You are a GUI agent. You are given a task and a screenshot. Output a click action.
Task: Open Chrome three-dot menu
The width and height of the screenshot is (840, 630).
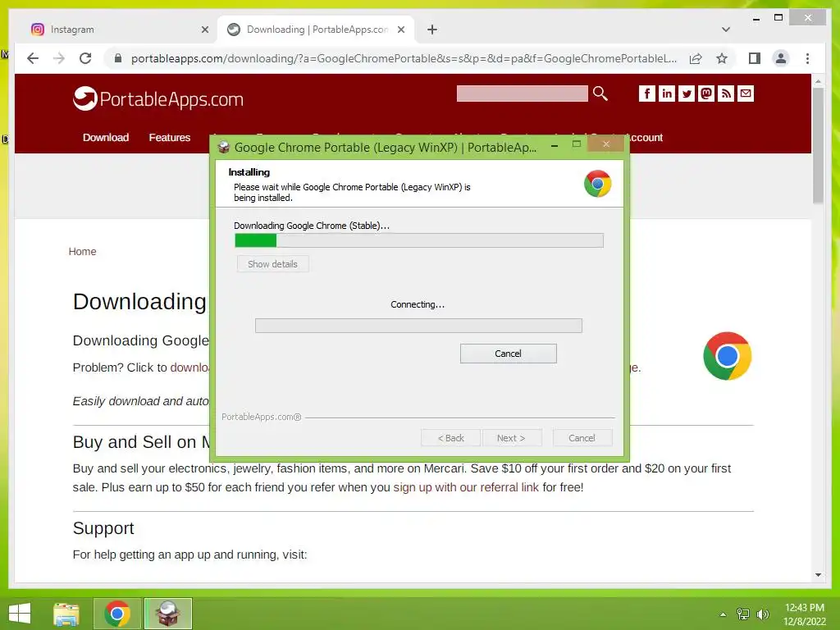(807, 58)
